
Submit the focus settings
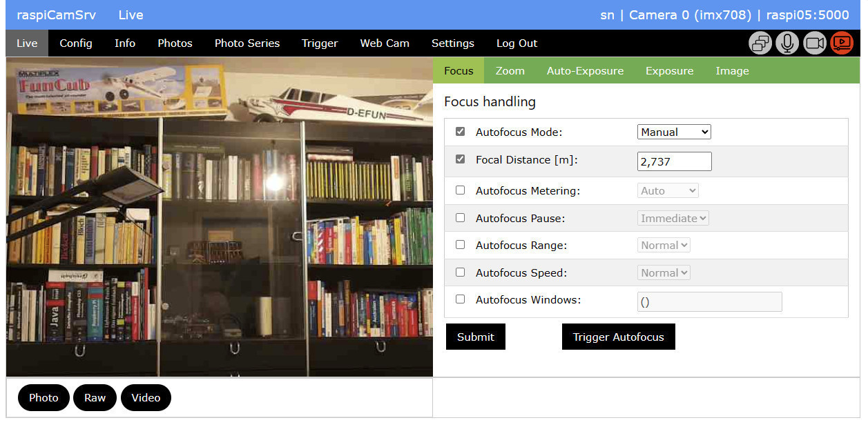click(475, 337)
